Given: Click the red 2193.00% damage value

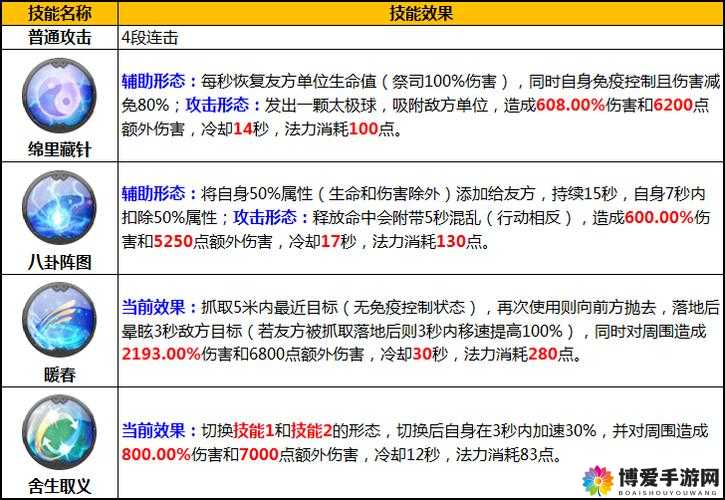Looking at the screenshot, I should (161, 354).
